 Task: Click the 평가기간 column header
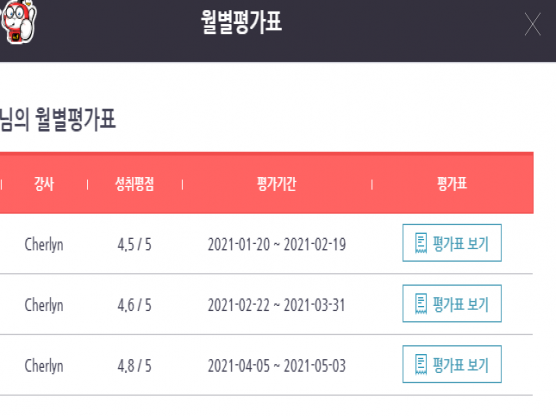pos(277,184)
